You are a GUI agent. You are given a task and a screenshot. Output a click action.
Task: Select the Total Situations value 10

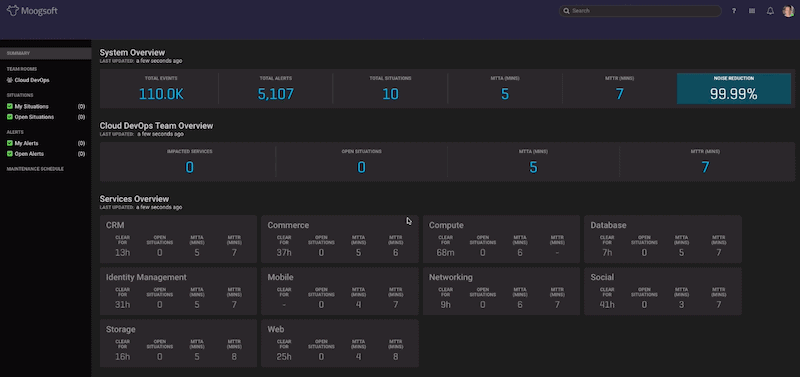click(390, 94)
